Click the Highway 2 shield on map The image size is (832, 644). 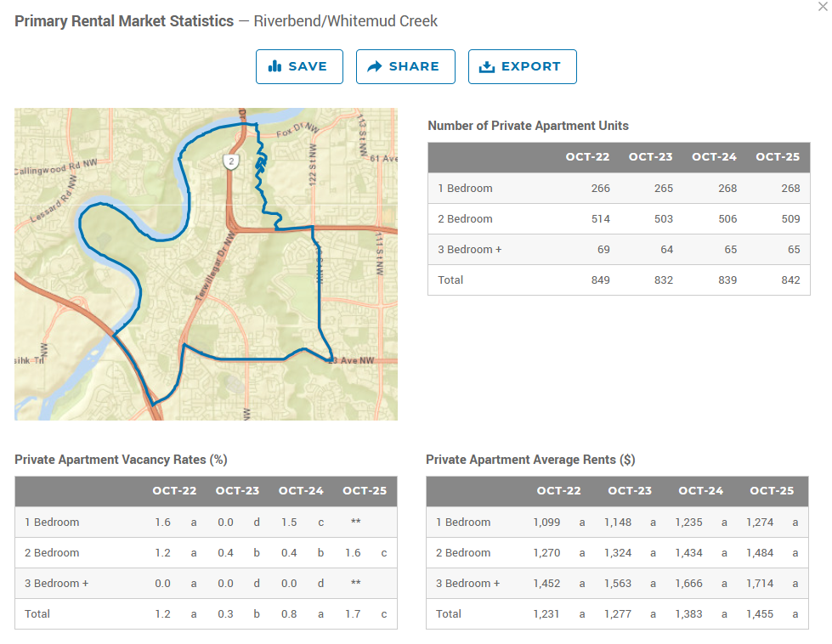[231, 161]
